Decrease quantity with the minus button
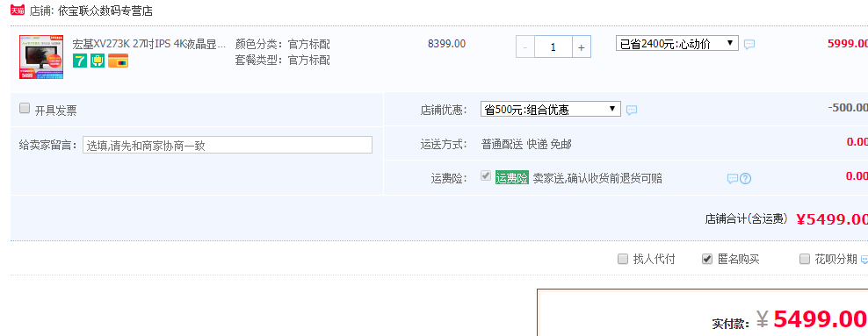 point(524,47)
